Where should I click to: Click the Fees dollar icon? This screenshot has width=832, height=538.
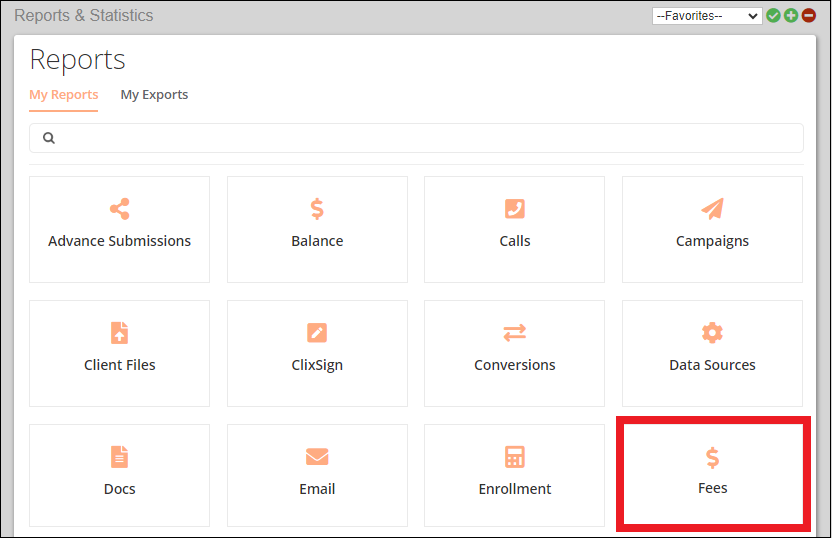click(x=712, y=457)
